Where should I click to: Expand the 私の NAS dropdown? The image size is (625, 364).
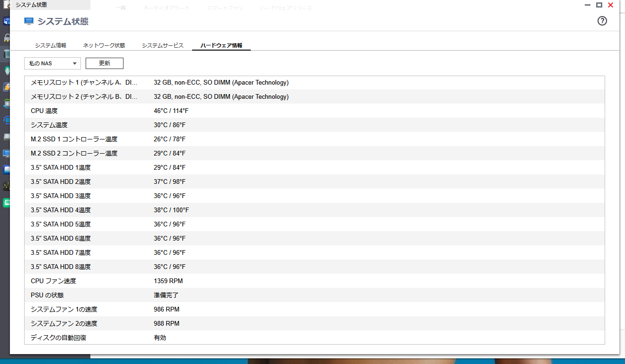tap(53, 63)
